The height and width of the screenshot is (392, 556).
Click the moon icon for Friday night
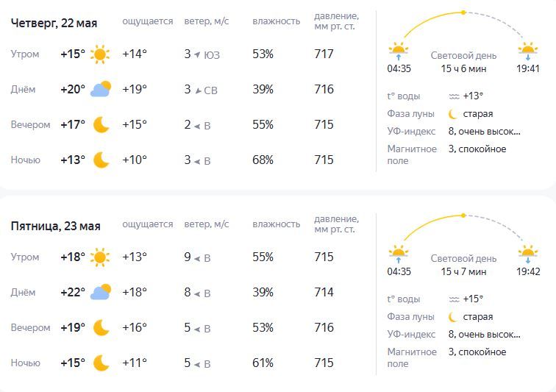[101, 363]
